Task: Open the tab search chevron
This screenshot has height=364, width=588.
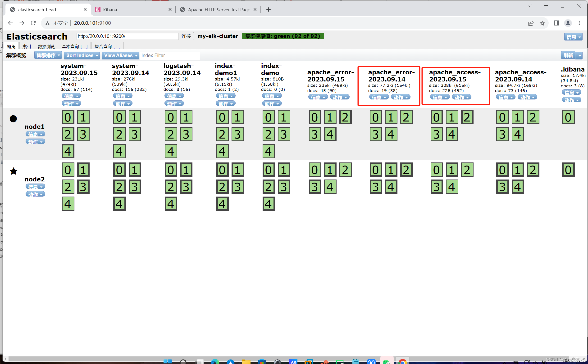Action: [x=530, y=6]
